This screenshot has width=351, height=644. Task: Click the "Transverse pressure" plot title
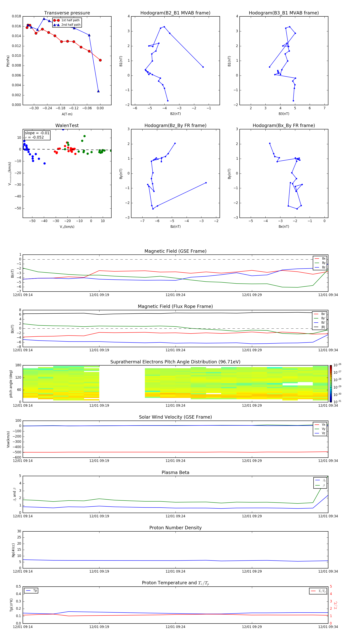[67, 13]
